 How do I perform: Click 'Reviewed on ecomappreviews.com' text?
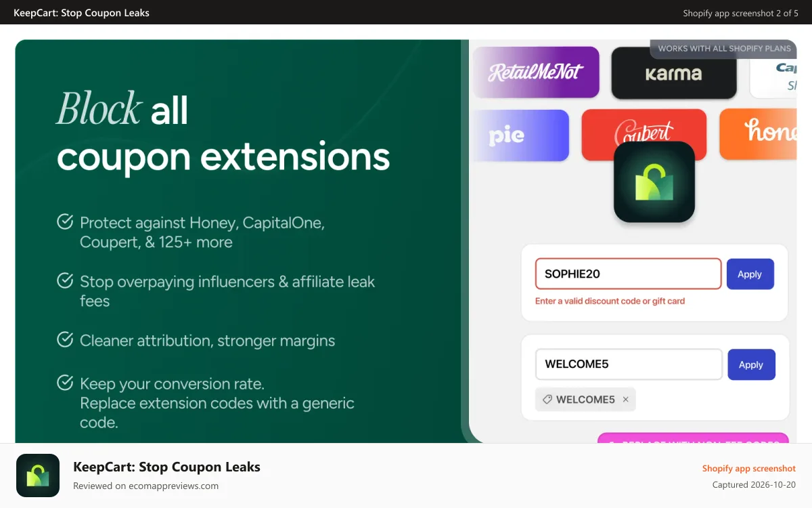point(145,486)
